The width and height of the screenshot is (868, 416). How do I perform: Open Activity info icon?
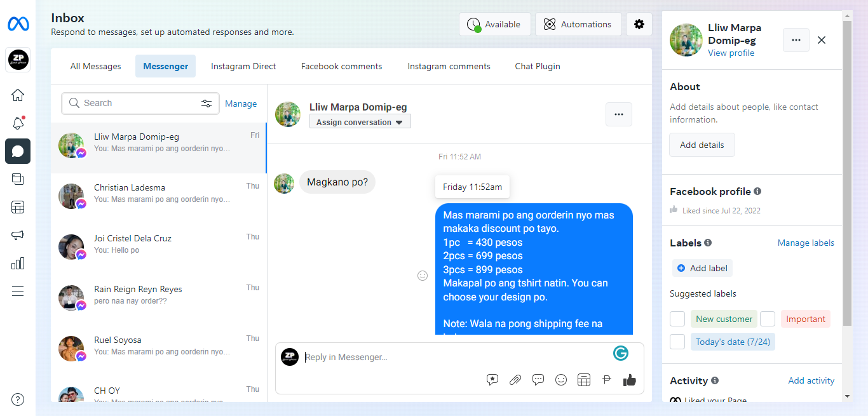[x=715, y=380]
